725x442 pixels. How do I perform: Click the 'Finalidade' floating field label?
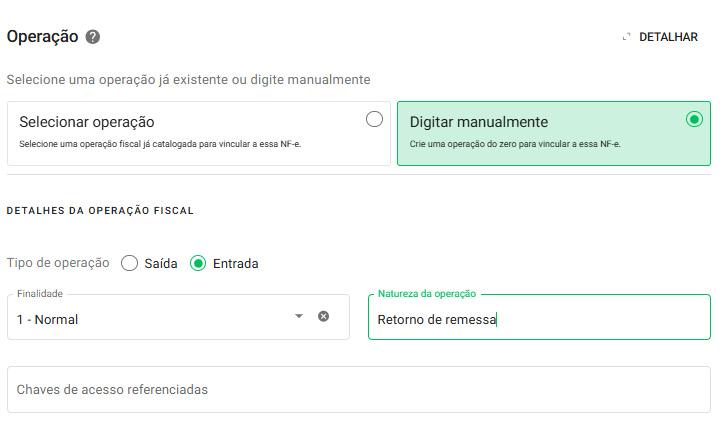coord(40,294)
